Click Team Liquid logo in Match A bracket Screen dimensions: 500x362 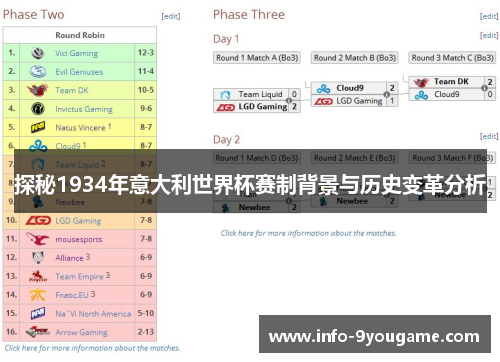(225, 95)
